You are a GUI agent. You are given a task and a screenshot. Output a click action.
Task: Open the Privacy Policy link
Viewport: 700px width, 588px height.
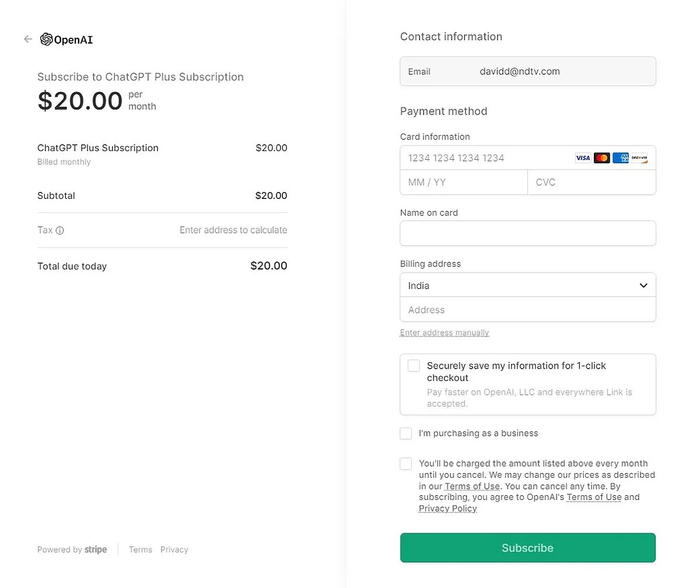click(x=447, y=509)
